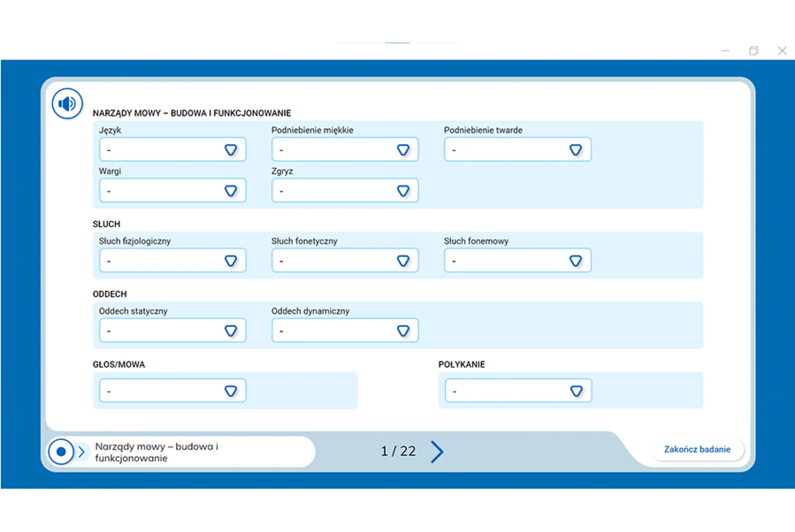Go to next page with right arrow

tap(437, 451)
